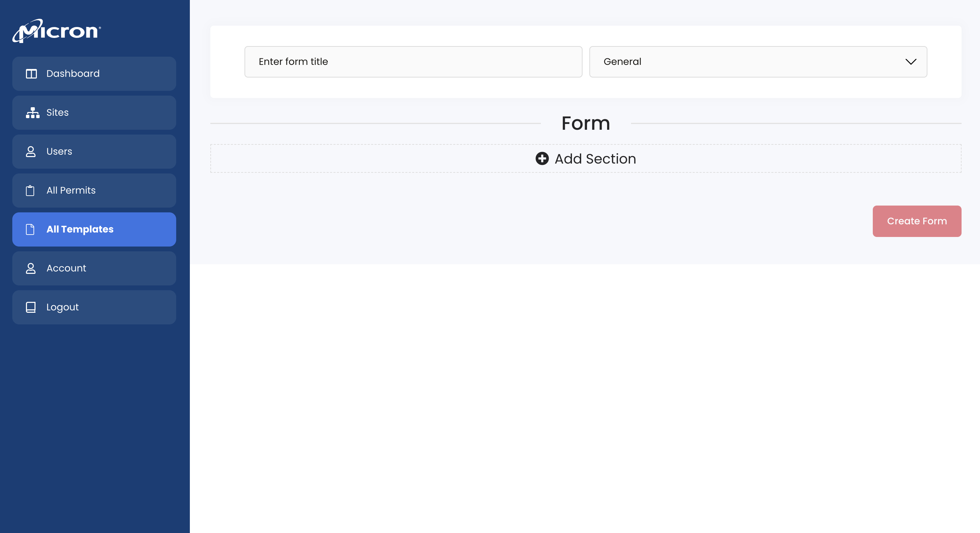Click the Create Form button
This screenshot has height=533, width=980.
coord(917,221)
